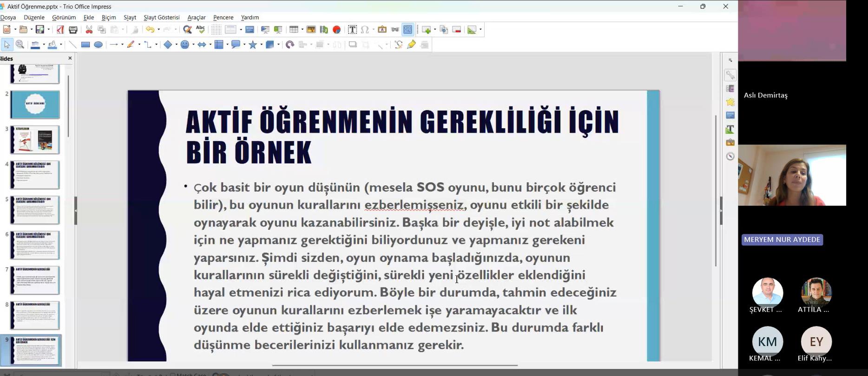Close the Slides panel with X button

tap(70, 58)
